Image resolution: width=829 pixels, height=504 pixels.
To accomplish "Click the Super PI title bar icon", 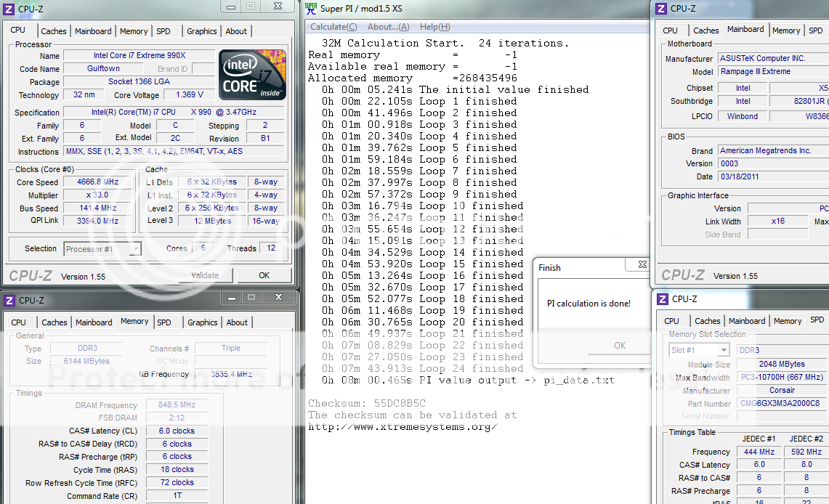I will [x=311, y=9].
